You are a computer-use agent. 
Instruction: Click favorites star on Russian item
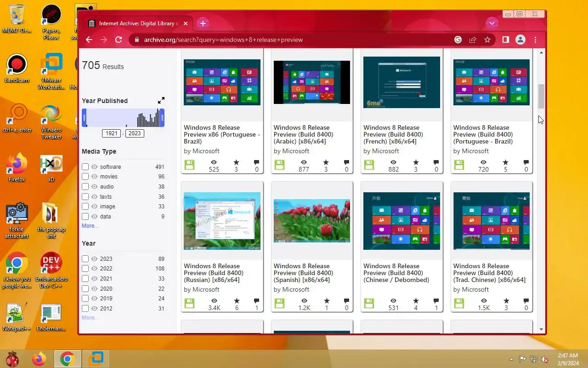pos(236,301)
